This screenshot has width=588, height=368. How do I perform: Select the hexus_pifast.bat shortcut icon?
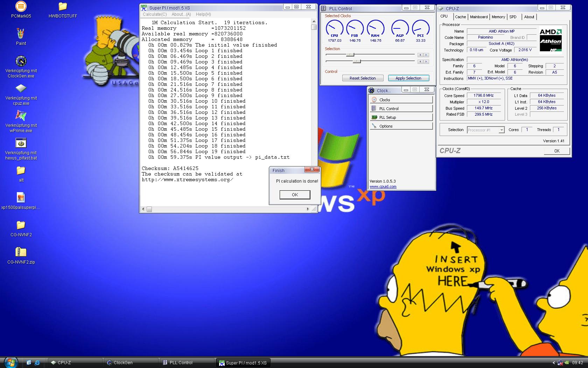21,143
